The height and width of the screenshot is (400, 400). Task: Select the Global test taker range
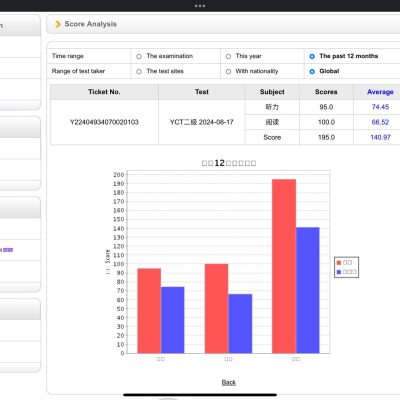(312, 71)
